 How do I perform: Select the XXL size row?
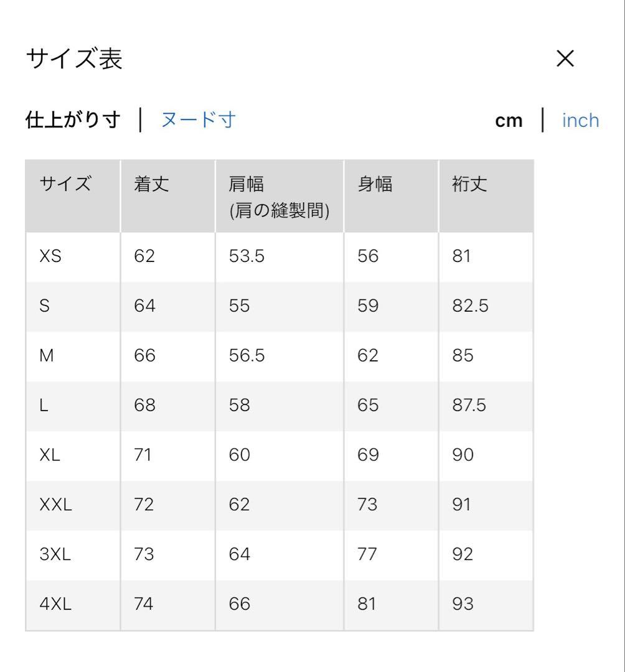click(57, 505)
